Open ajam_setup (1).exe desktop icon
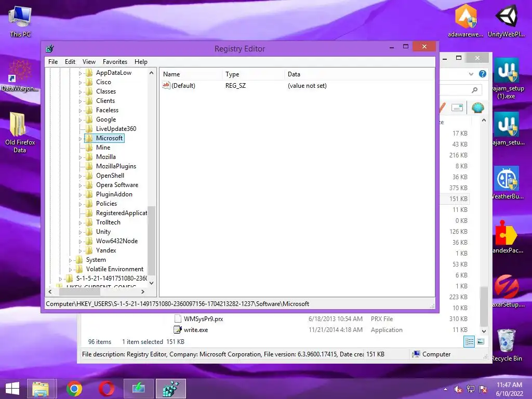Image resolution: width=532 pixels, height=399 pixels. pyautogui.click(x=506, y=78)
